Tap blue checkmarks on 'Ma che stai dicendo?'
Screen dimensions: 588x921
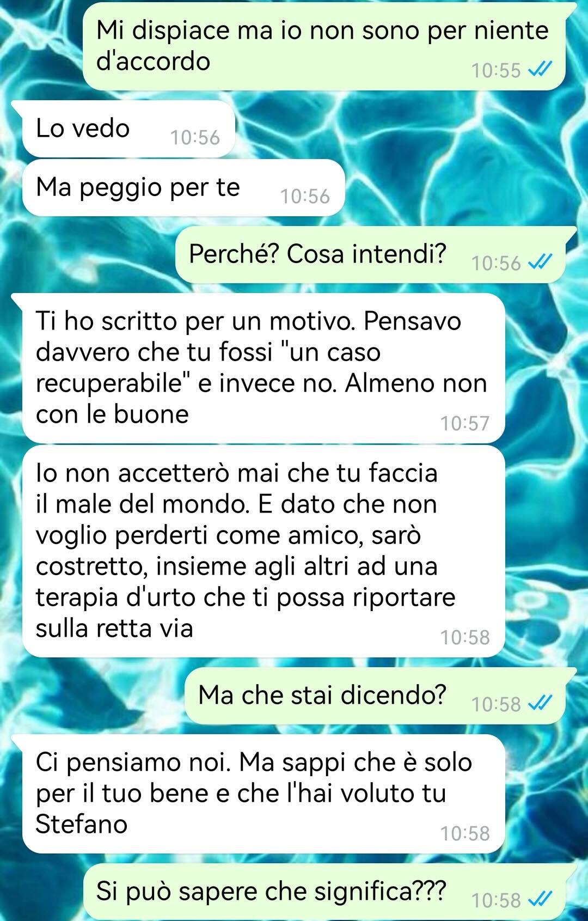click(541, 704)
